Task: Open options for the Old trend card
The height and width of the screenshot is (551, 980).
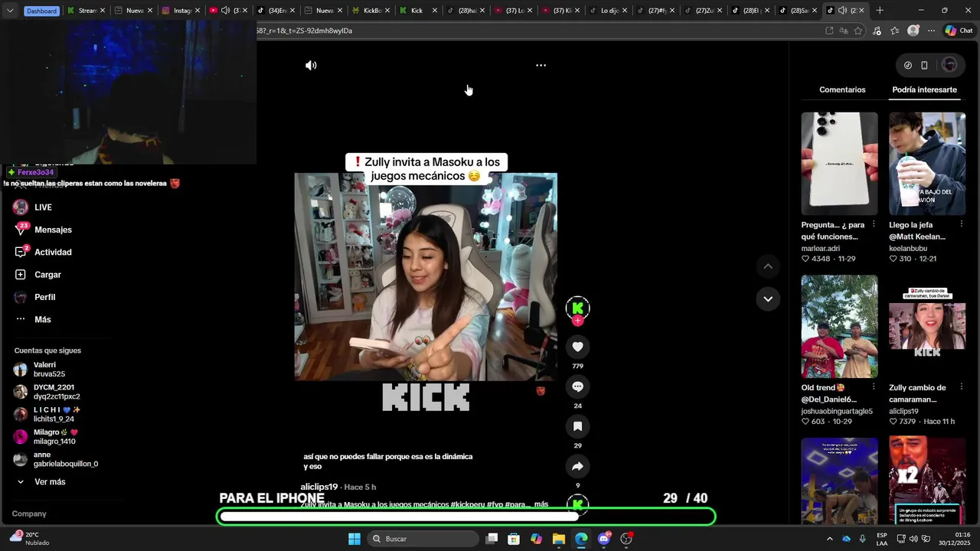Action: point(874,387)
